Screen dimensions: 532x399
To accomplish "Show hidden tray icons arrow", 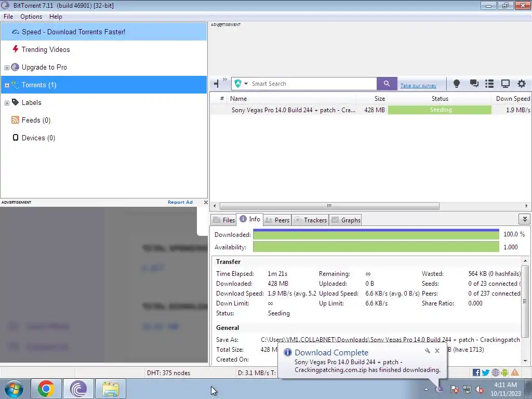I will pos(426,390).
